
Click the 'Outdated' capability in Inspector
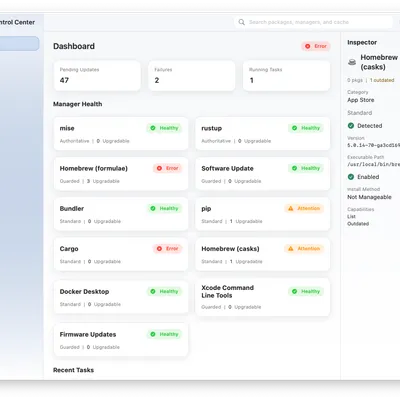point(358,224)
